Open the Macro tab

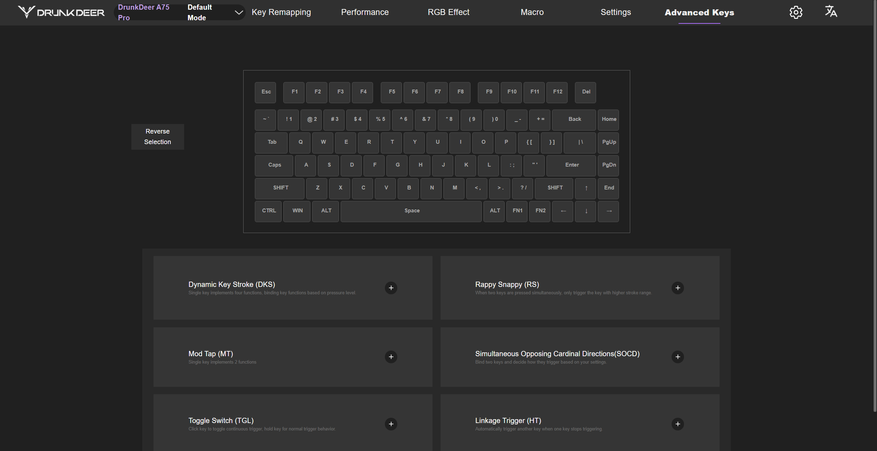pyautogui.click(x=532, y=12)
